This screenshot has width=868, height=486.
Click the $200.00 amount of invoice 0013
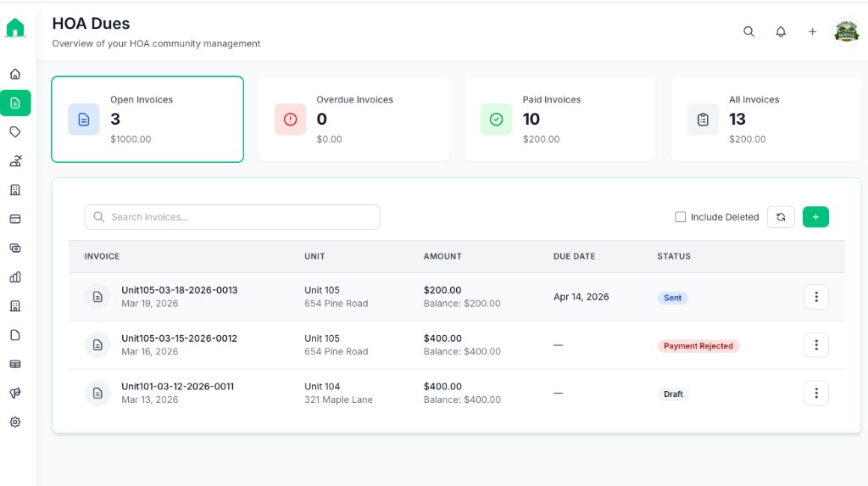(442, 290)
